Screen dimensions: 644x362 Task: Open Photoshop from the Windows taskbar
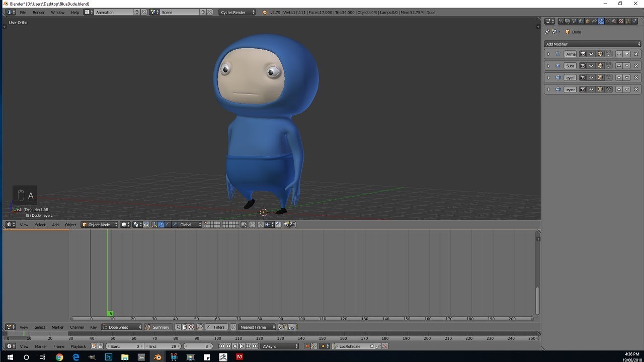click(x=108, y=357)
